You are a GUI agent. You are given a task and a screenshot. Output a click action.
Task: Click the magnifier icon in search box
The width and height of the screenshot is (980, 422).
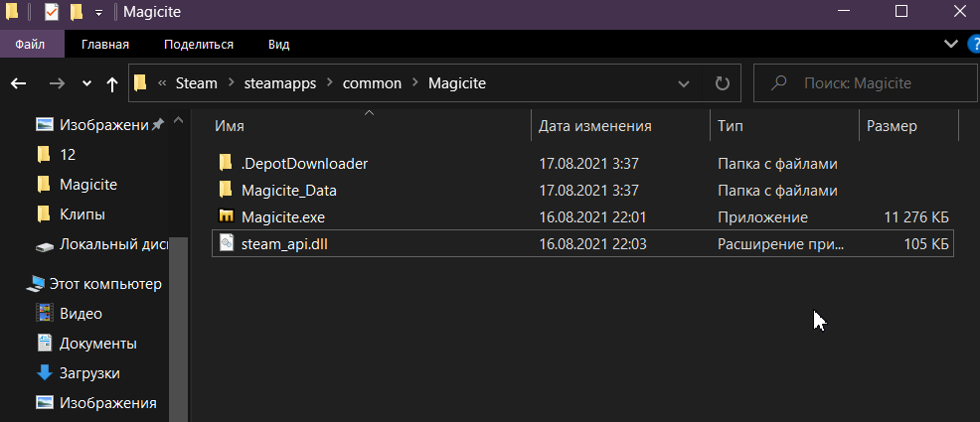(779, 82)
